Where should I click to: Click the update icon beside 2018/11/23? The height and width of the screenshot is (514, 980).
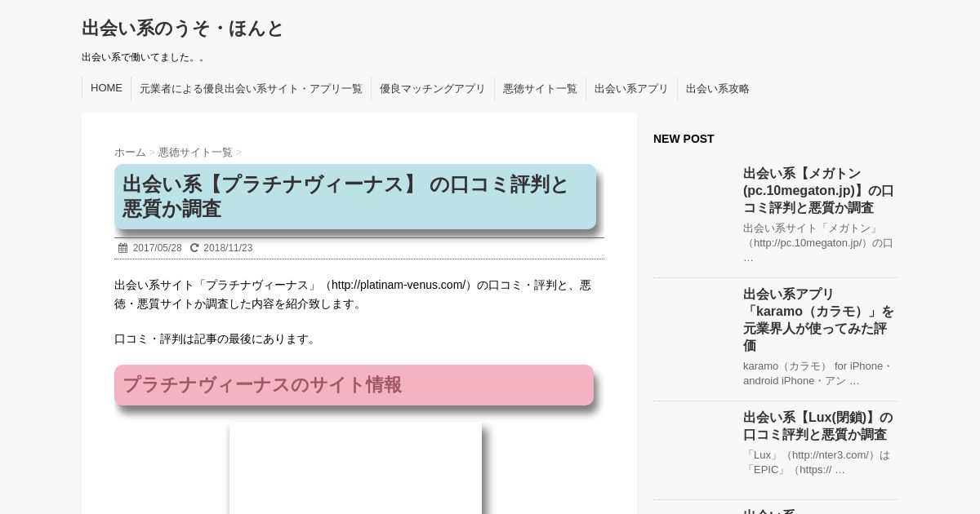point(194,248)
